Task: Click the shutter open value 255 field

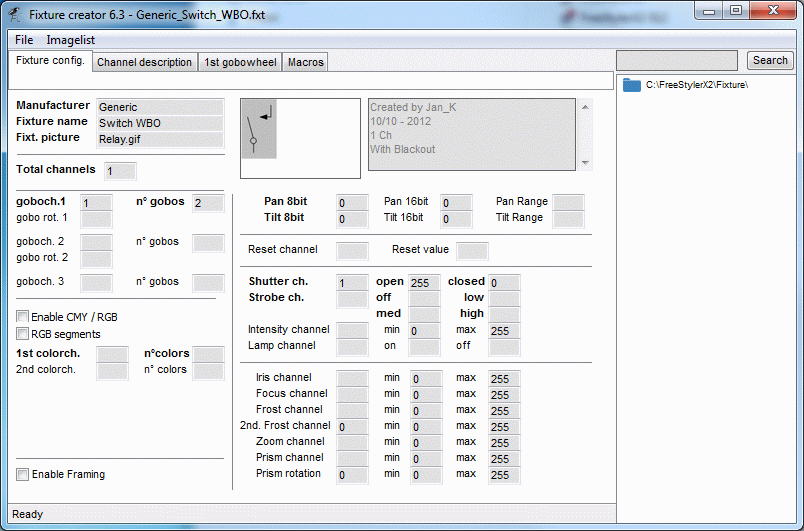Action: click(425, 283)
